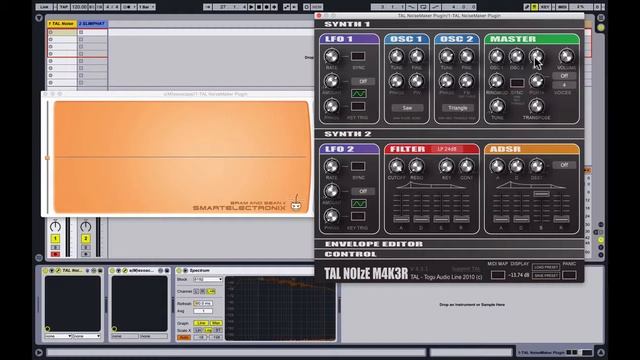640x360 pixels.
Task: Expand the Synth 2 section header
Action: point(449,134)
